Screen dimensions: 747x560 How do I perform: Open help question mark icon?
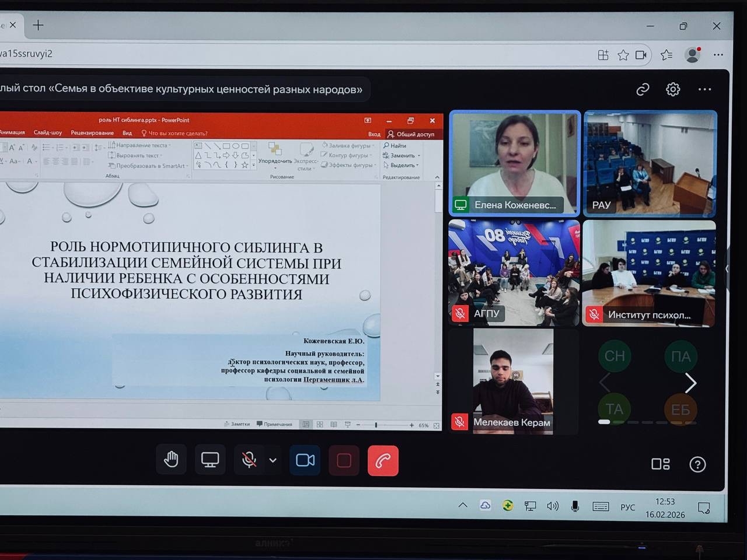point(697,464)
